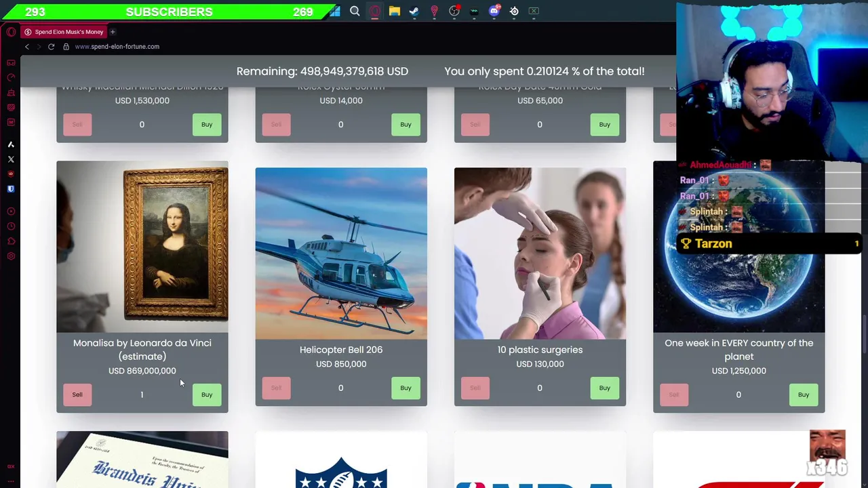This screenshot has width=868, height=488.
Task: Launch Steam from the taskbar
Action: [x=414, y=11]
